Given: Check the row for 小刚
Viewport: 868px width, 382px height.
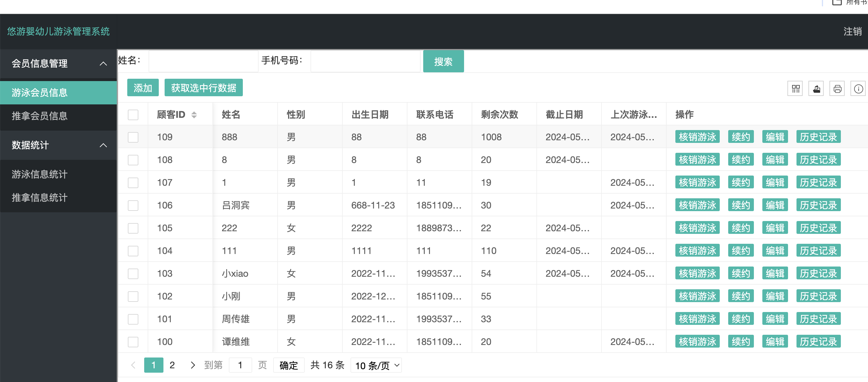Looking at the screenshot, I should (x=133, y=297).
